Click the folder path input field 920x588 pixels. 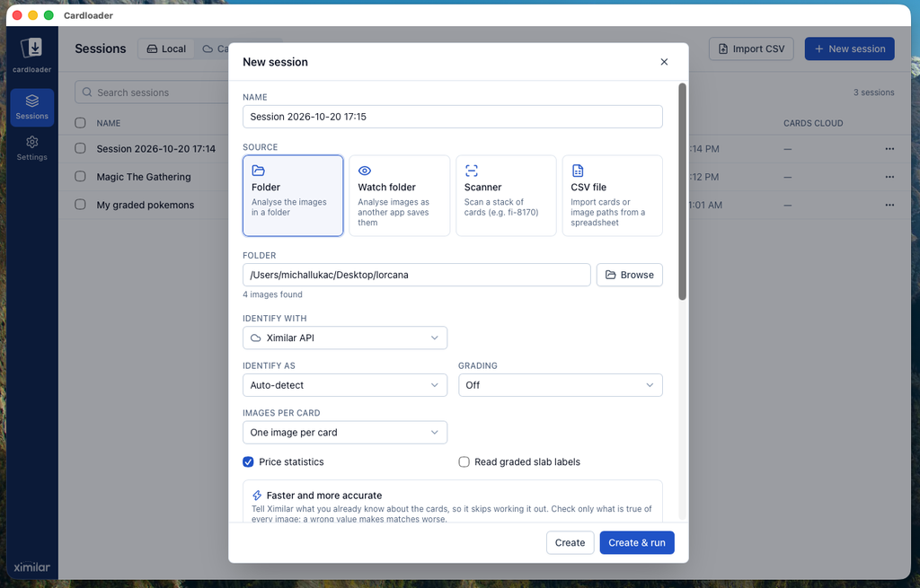tap(417, 275)
